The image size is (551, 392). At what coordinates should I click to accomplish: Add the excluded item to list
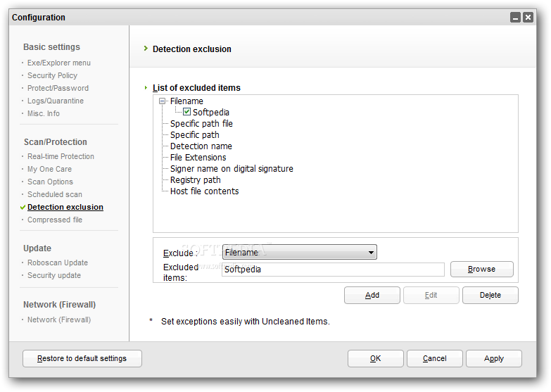click(x=372, y=295)
